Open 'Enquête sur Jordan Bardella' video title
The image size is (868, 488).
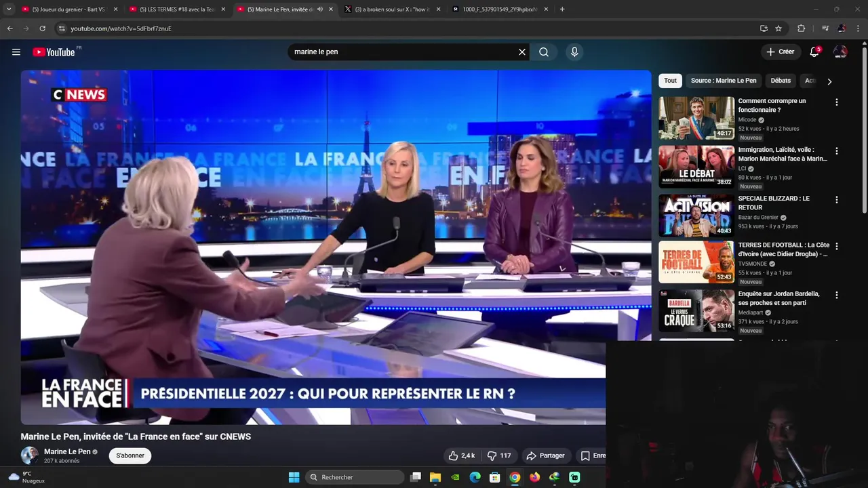pos(778,298)
